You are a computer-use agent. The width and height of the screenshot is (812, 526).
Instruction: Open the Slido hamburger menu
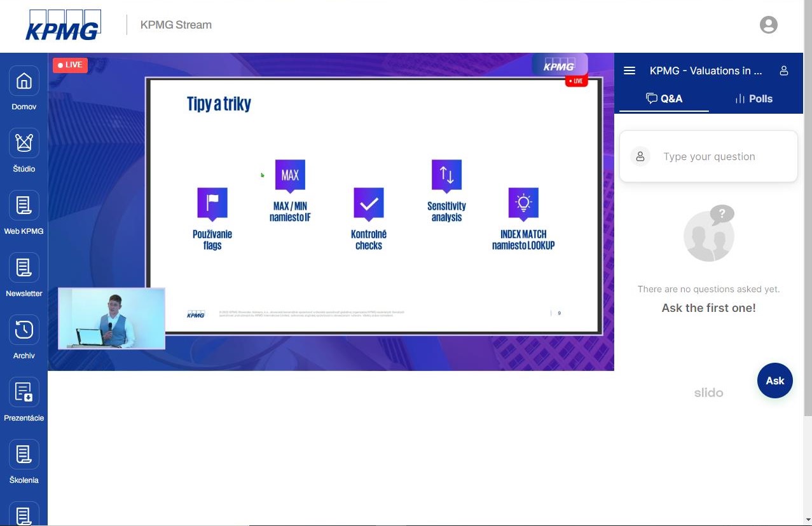[630, 71]
